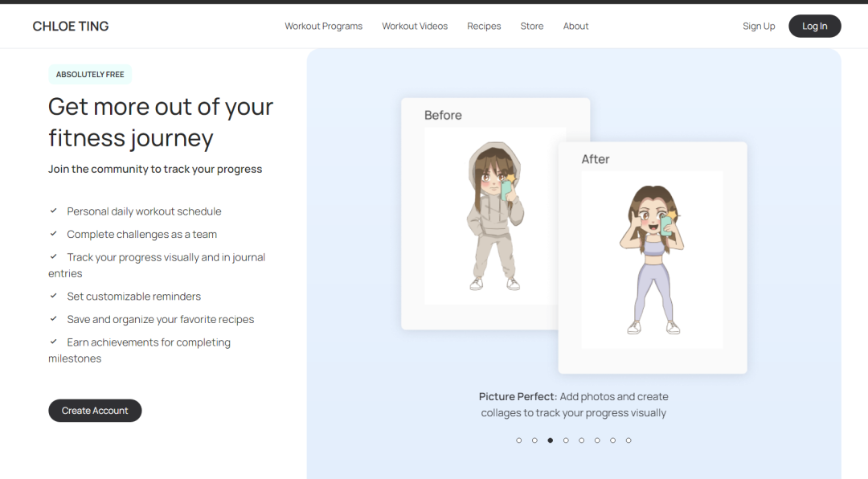Click the checkmark beside Earn achievements

point(54,342)
